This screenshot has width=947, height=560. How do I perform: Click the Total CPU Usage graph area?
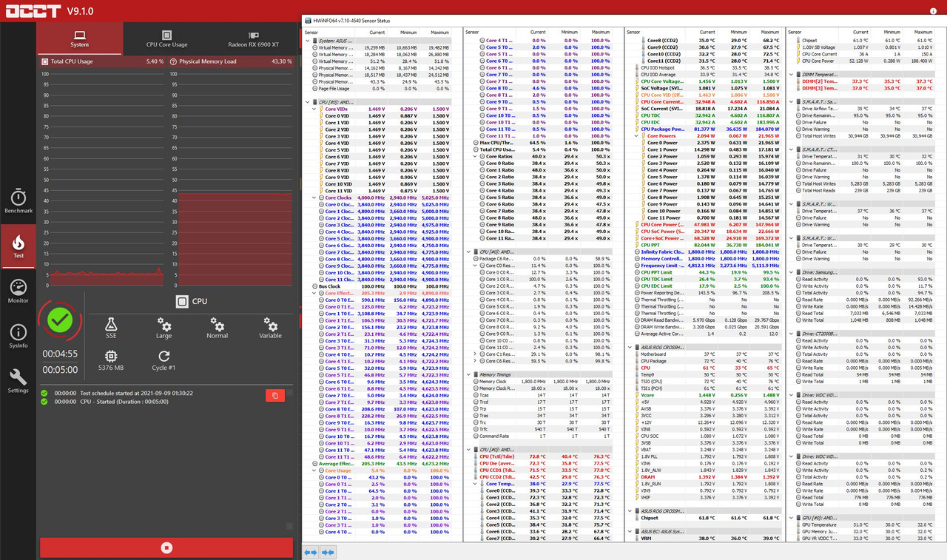tap(101, 179)
